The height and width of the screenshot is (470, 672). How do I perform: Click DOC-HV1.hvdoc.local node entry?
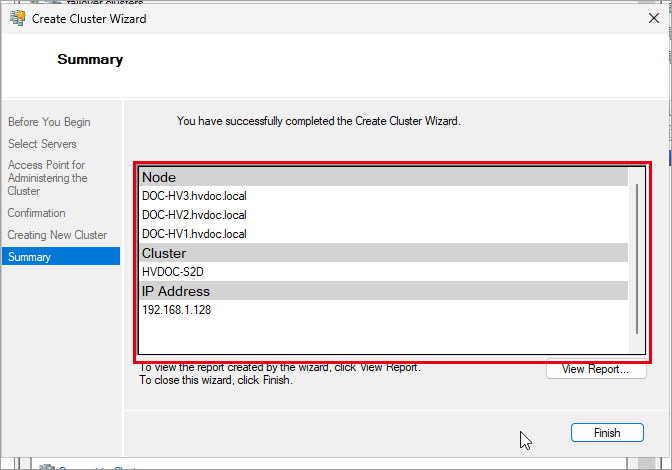click(x=194, y=234)
